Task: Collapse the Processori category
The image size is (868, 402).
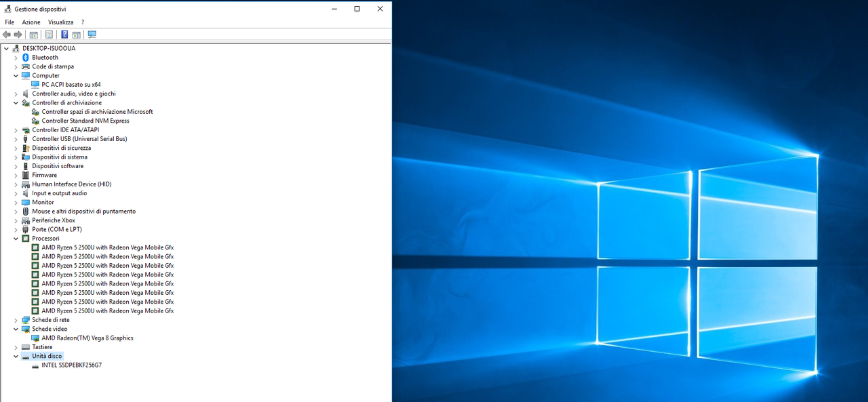Action: click(x=16, y=239)
